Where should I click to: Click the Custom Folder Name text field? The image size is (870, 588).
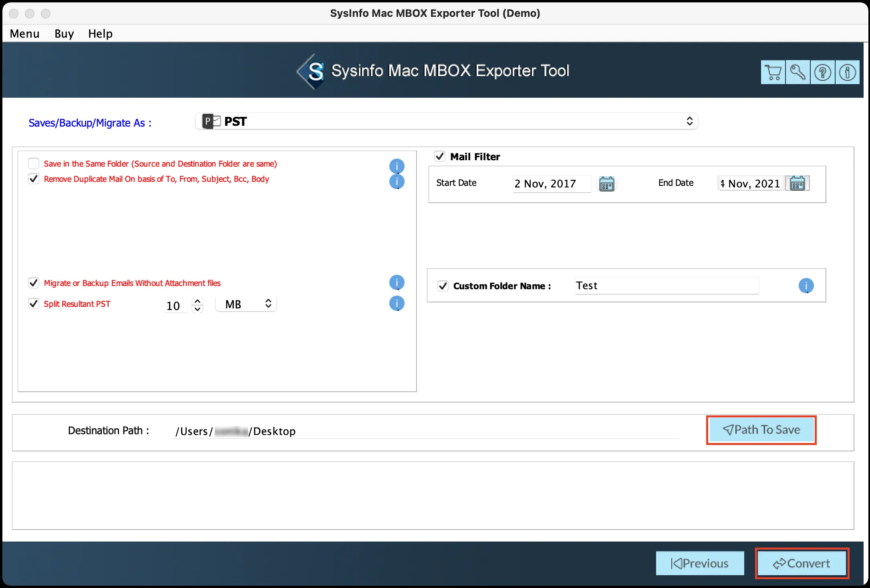(x=666, y=286)
